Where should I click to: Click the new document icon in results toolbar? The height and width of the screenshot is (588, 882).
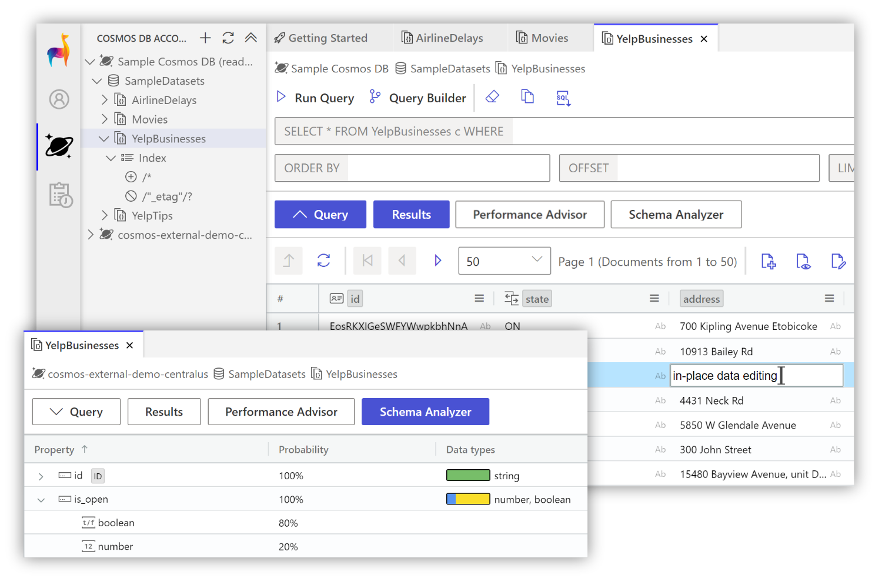[x=768, y=261]
